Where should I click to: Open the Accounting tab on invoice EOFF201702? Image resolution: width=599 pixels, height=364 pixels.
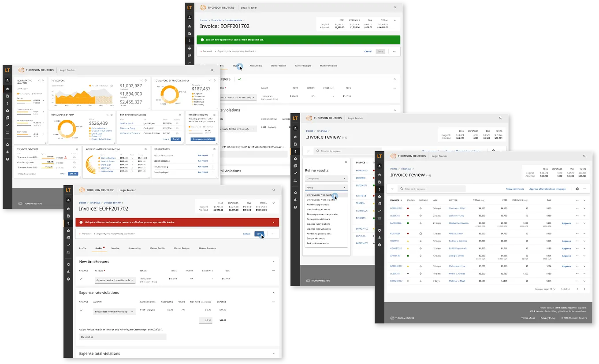(x=134, y=248)
